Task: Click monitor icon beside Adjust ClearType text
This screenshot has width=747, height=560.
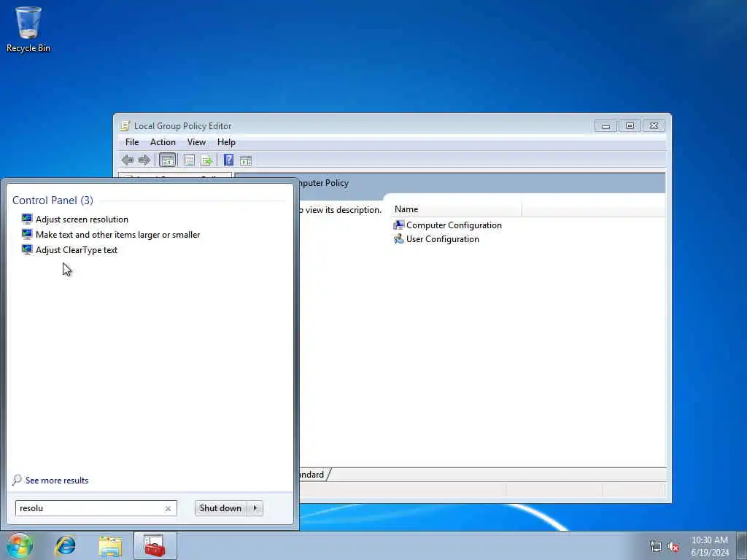Action: pos(27,249)
